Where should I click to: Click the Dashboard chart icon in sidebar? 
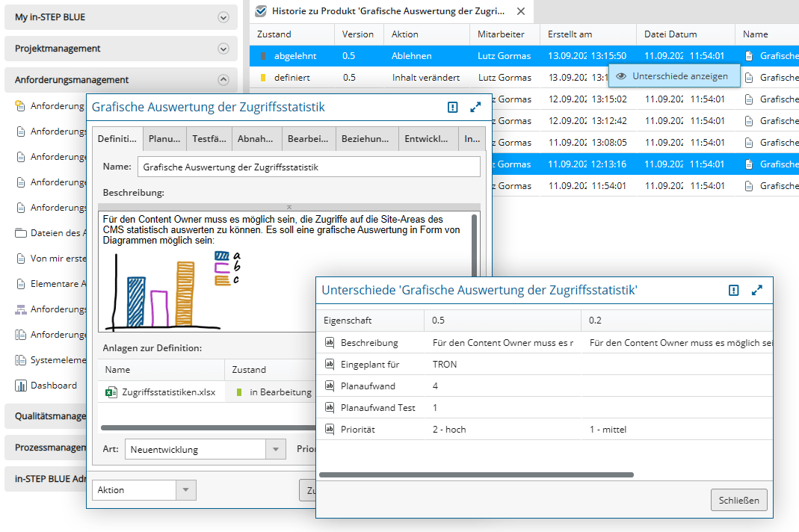[20, 386]
